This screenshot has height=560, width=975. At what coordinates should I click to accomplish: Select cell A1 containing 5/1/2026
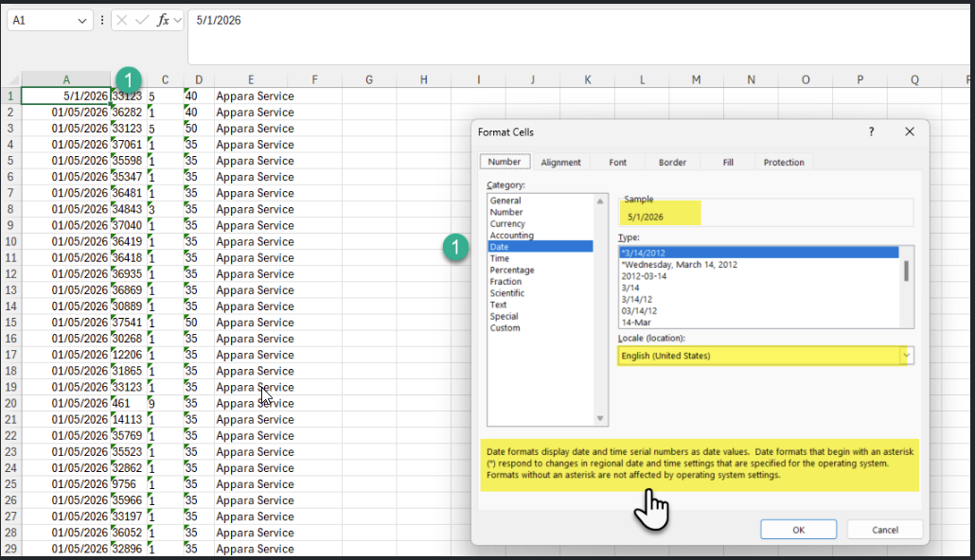[x=66, y=96]
